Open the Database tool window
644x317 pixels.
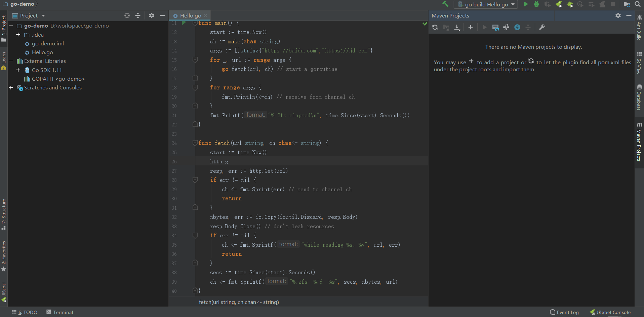[639, 97]
